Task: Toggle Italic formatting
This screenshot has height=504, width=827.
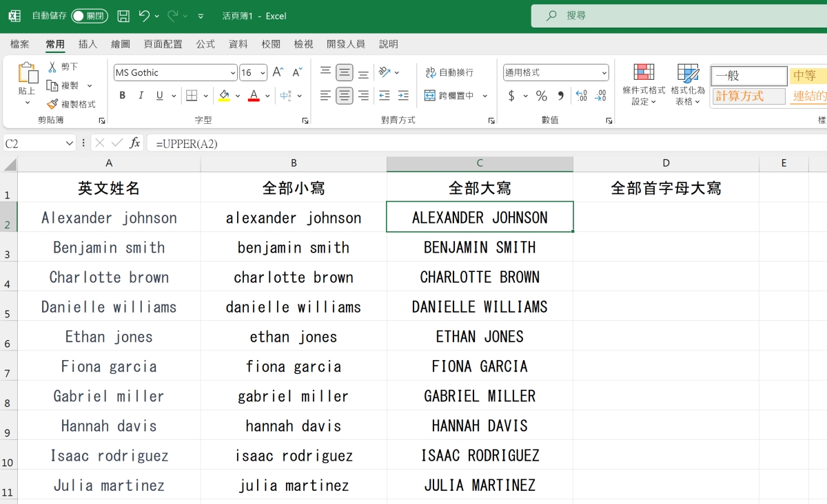Action: pyautogui.click(x=141, y=96)
